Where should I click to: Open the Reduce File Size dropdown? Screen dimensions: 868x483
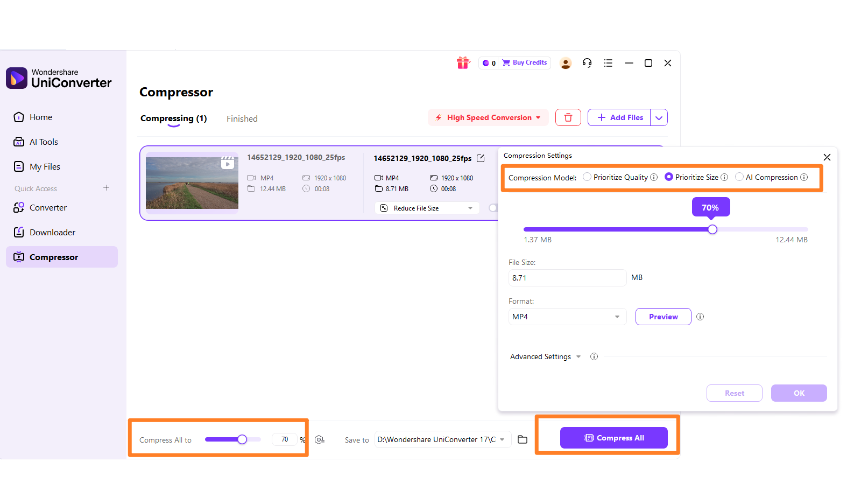pyautogui.click(x=427, y=208)
